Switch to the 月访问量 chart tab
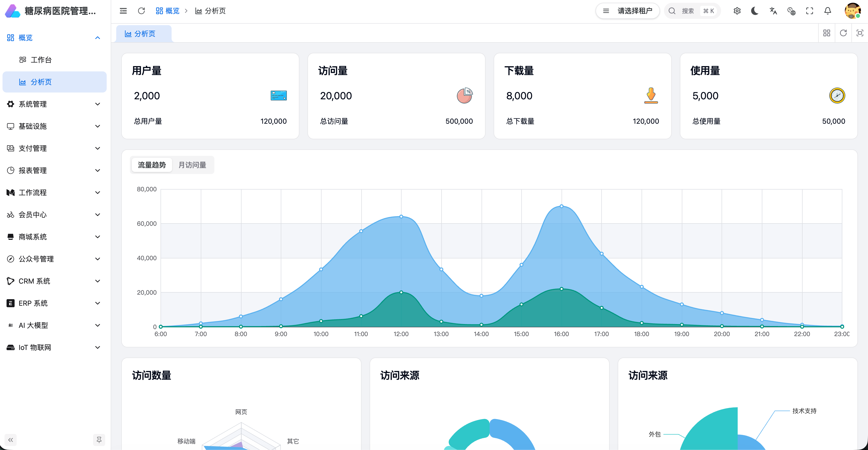 coord(192,165)
